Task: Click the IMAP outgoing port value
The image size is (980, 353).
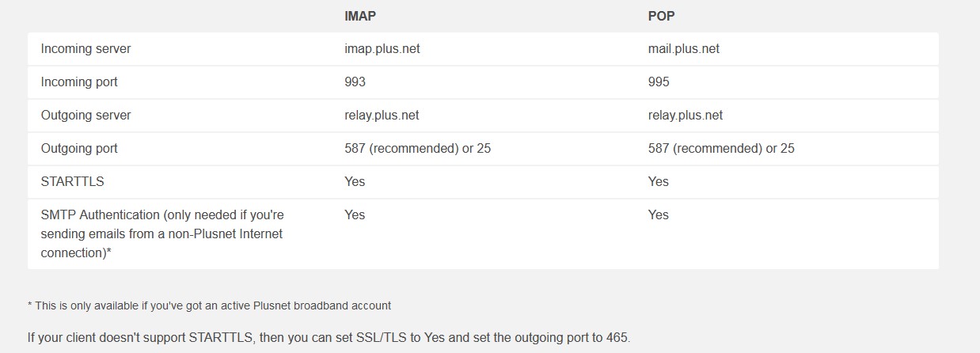Action: coord(417,148)
